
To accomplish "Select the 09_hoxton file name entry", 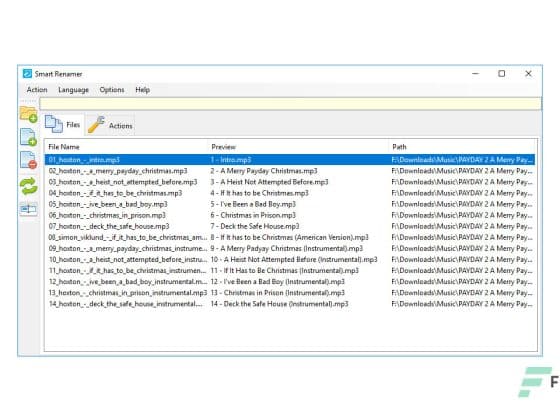I will [128, 248].
